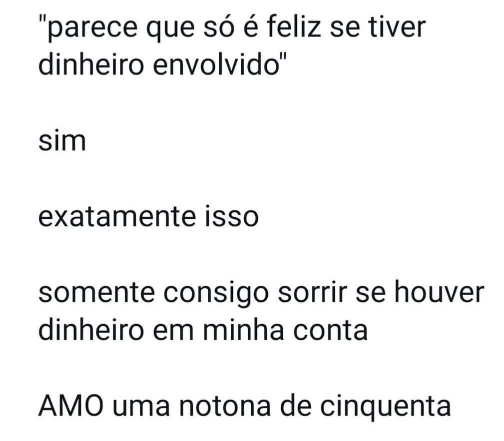504x441 pixels.
Task: Select the word "minha"
Action: pyautogui.click(x=243, y=329)
